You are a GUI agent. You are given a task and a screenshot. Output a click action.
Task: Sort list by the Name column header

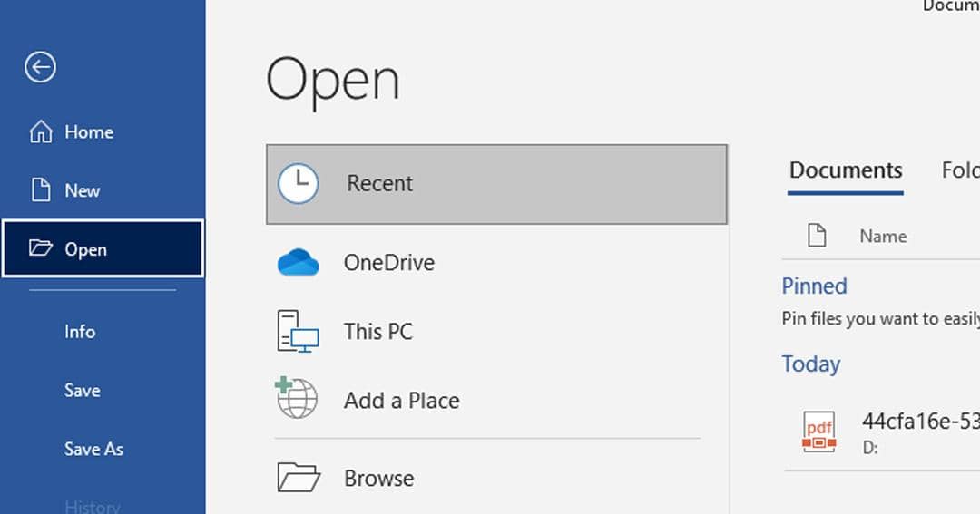(x=882, y=237)
